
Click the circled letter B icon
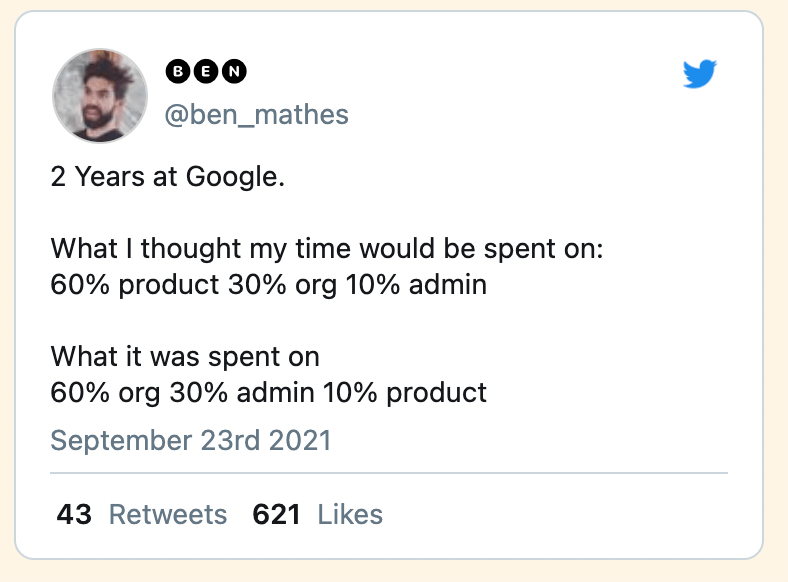[176, 72]
